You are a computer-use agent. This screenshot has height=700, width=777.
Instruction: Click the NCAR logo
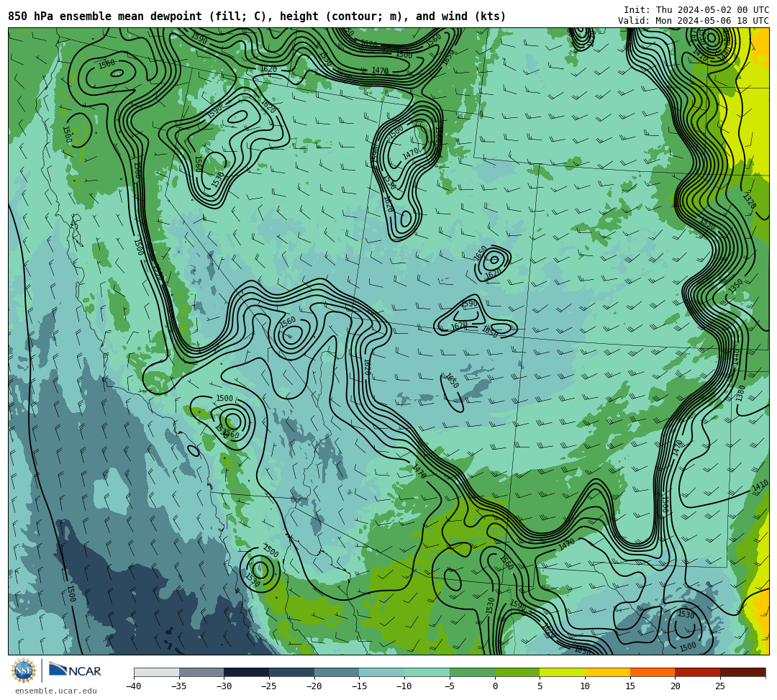pos(75,671)
